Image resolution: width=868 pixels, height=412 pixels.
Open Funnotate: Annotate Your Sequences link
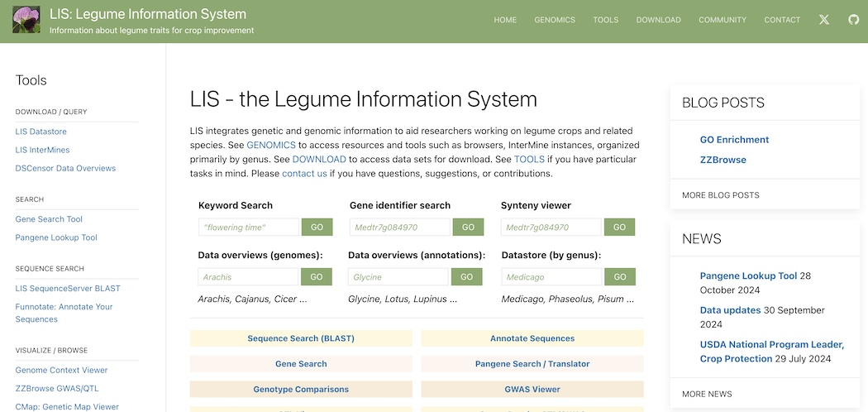click(x=64, y=313)
